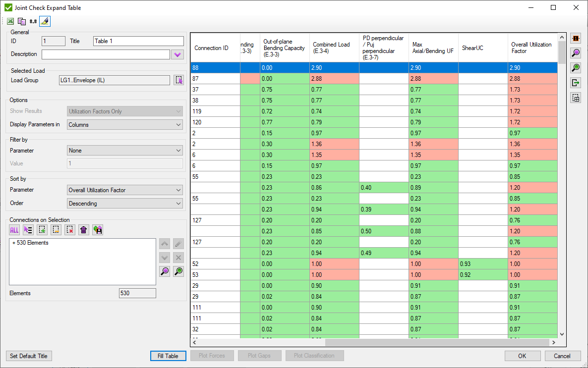Click the trash icon in Connections on Selection
This screenshot has height=368, width=588.
click(84, 230)
